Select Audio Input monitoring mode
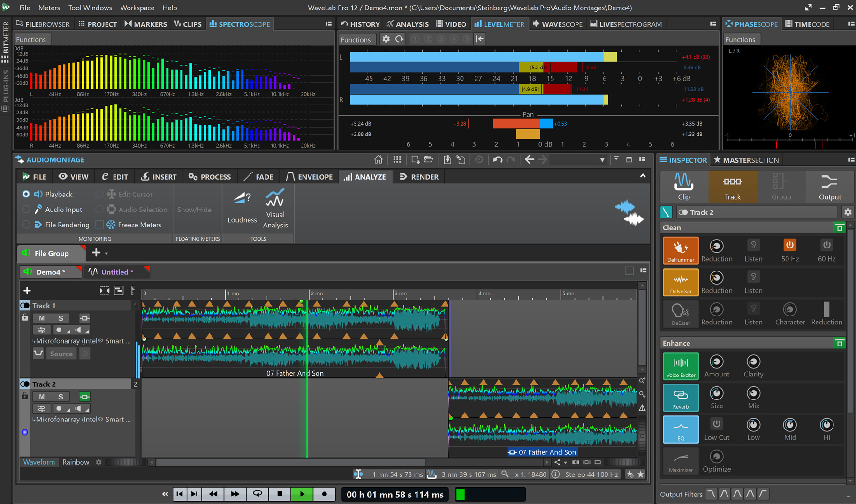 click(x=25, y=209)
